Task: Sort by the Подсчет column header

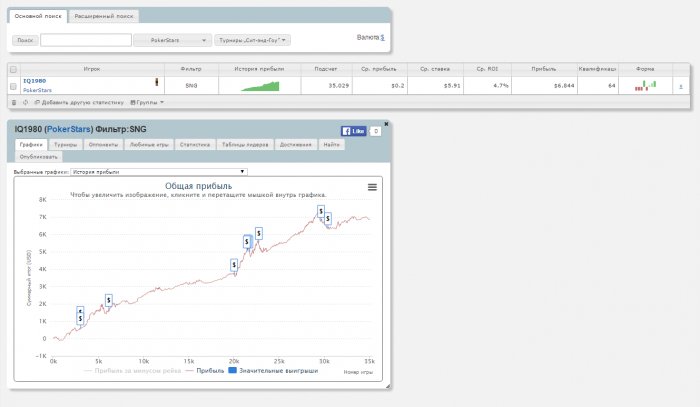Action: tap(326, 69)
